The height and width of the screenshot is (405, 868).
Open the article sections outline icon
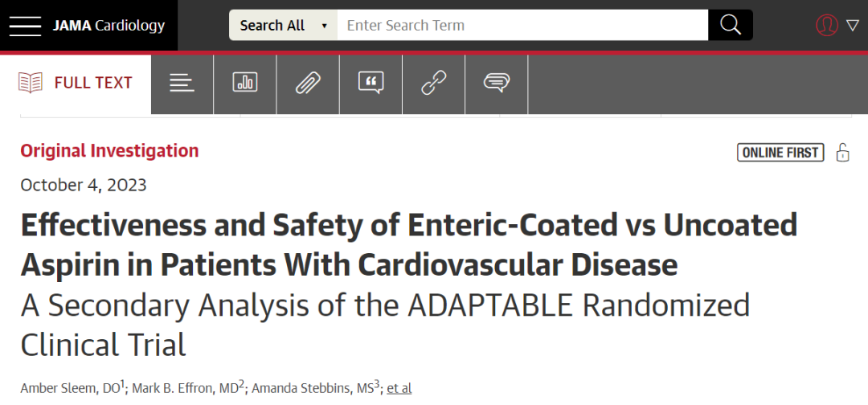[x=182, y=84]
